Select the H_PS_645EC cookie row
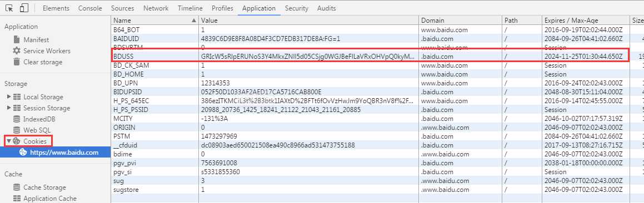The image size is (644, 203). [377, 101]
